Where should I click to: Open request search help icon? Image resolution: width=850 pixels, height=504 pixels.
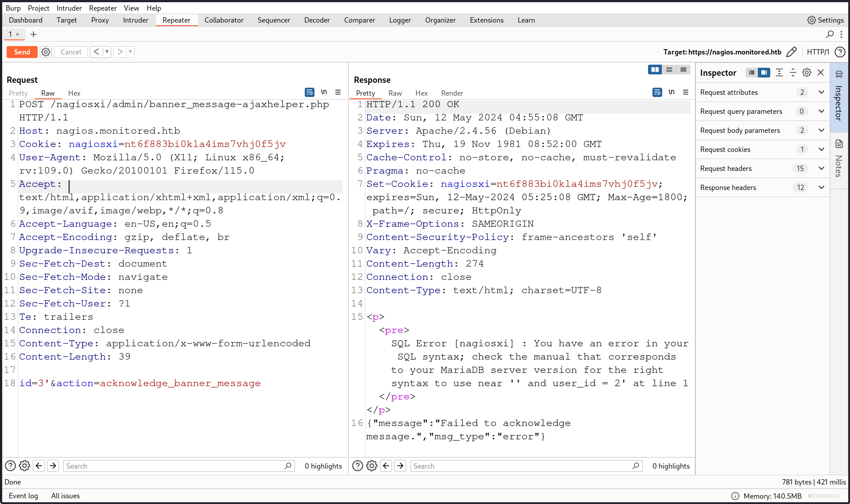point(10,466)
